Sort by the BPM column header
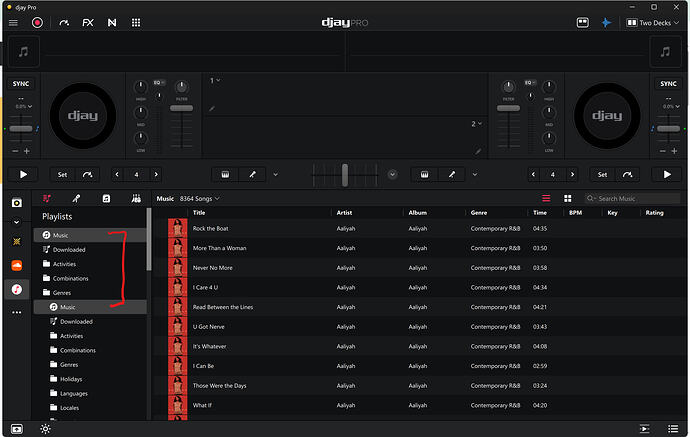The height and width of the screenshot is (437, 690). pyautogui.click(x=575, y=213)
